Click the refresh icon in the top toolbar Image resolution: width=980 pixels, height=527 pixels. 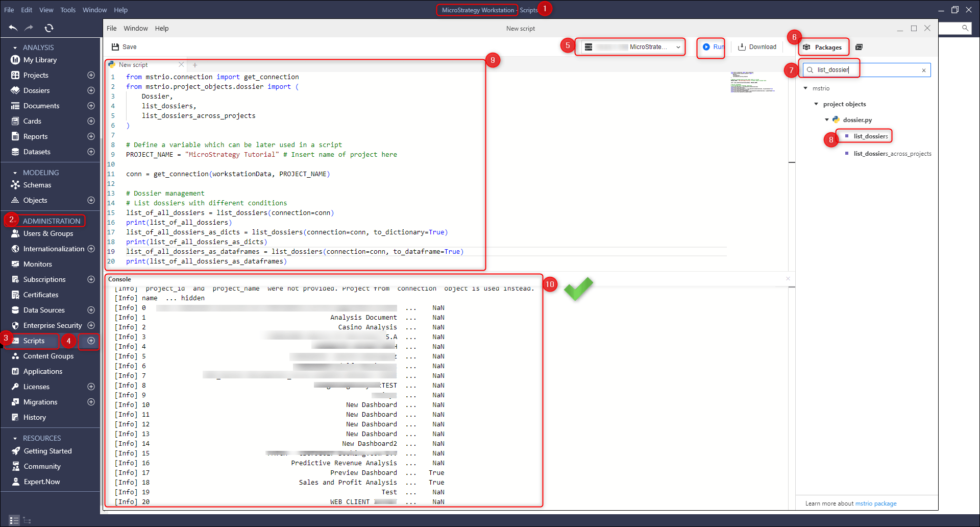[49, 28]
